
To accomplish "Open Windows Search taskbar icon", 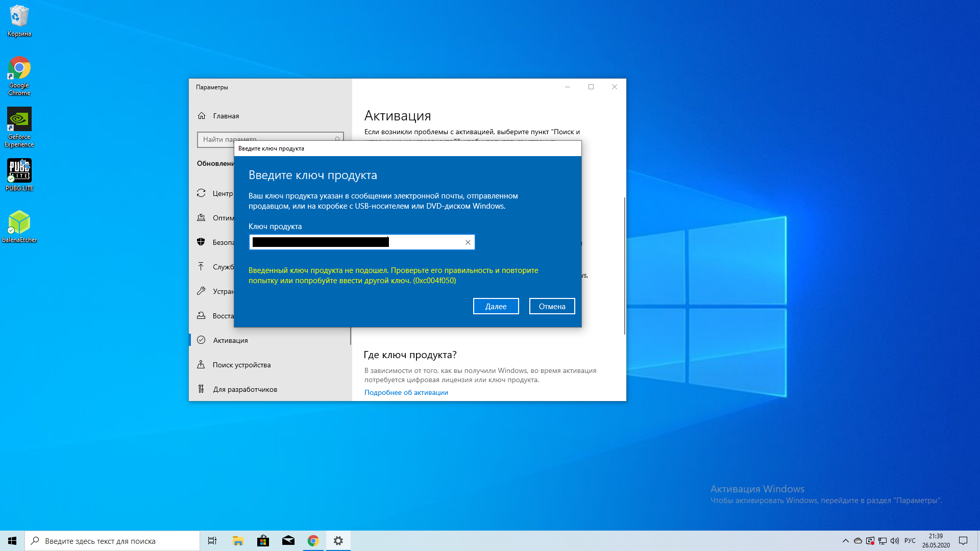I will click(34, 540).
